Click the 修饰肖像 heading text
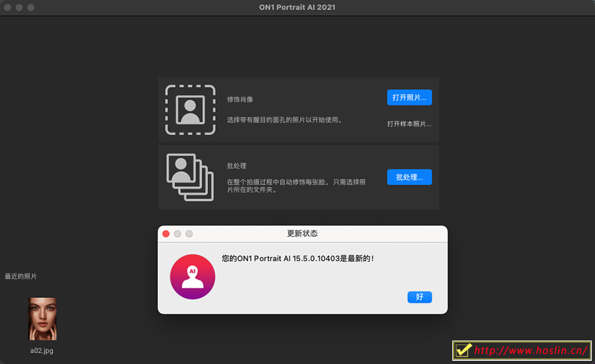 point(240,100)
